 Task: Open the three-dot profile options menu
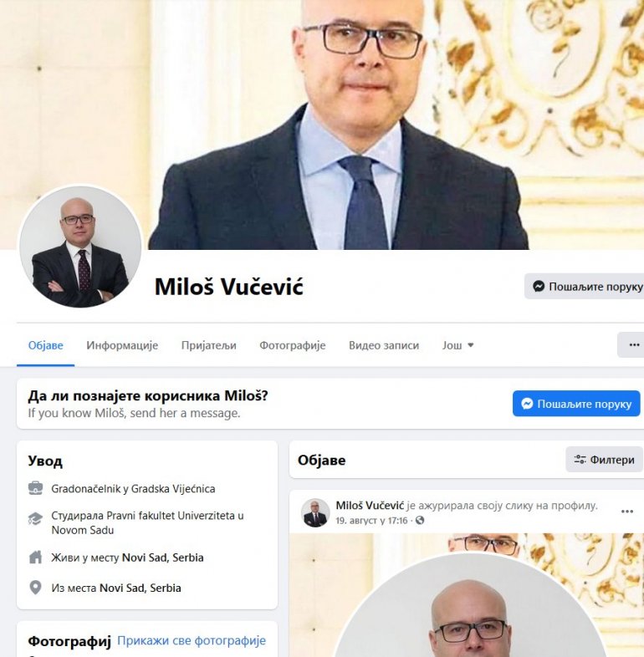pyautogui.click(x=633, y=345)
